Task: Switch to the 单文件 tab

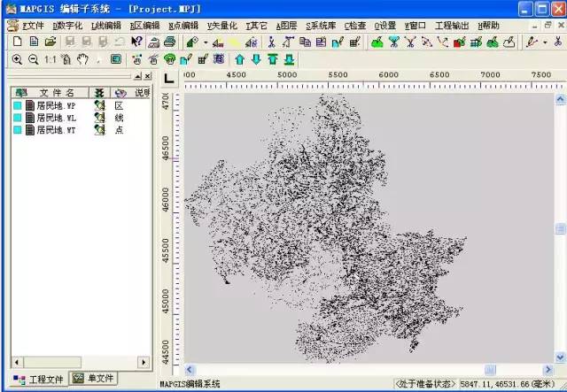Action: click(x=94, y=378)
